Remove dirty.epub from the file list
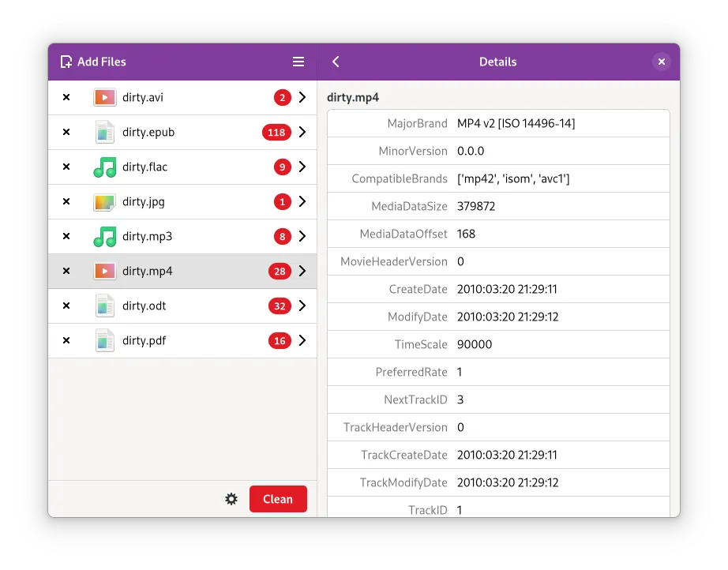The image size is (728, 570). point(66,133)
